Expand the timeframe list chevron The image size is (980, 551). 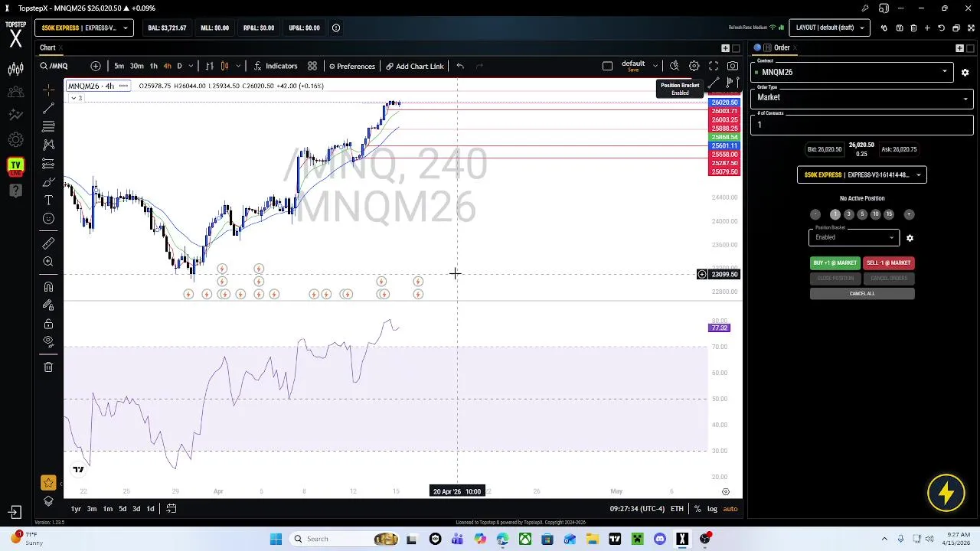coord(191,66)
